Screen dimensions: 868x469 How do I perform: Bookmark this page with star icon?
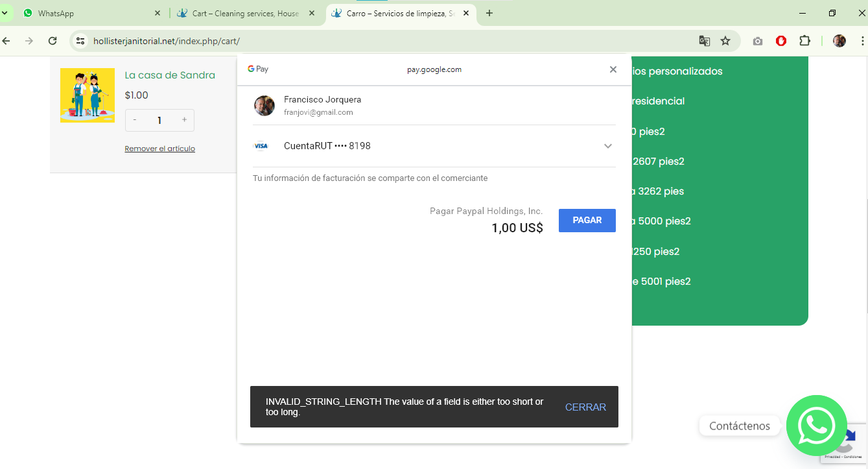[x=725, y=41]
